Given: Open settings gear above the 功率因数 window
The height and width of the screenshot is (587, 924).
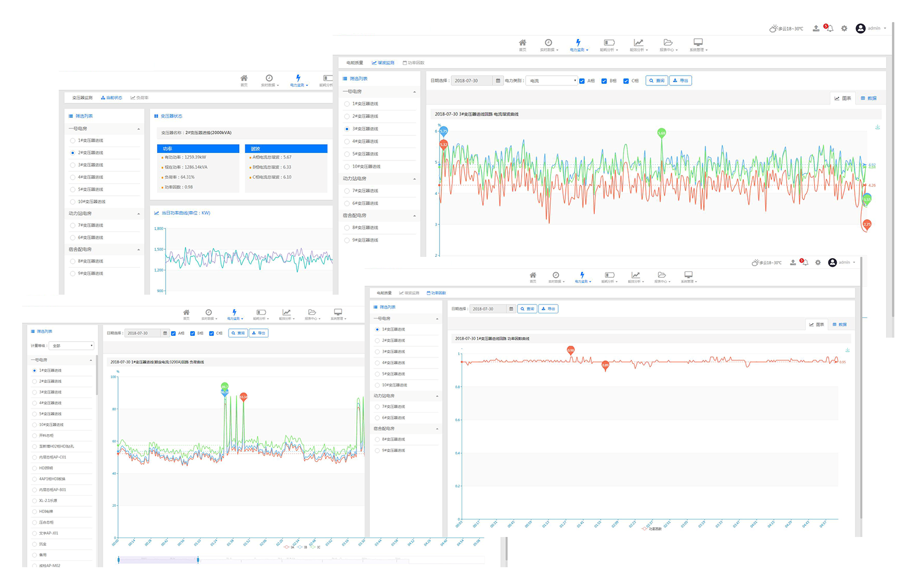Looking at the screenshot, I should click(x=818, y=263).
